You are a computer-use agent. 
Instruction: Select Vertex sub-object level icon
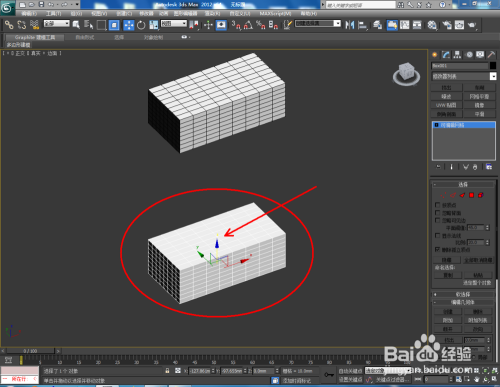click(443, 195)
